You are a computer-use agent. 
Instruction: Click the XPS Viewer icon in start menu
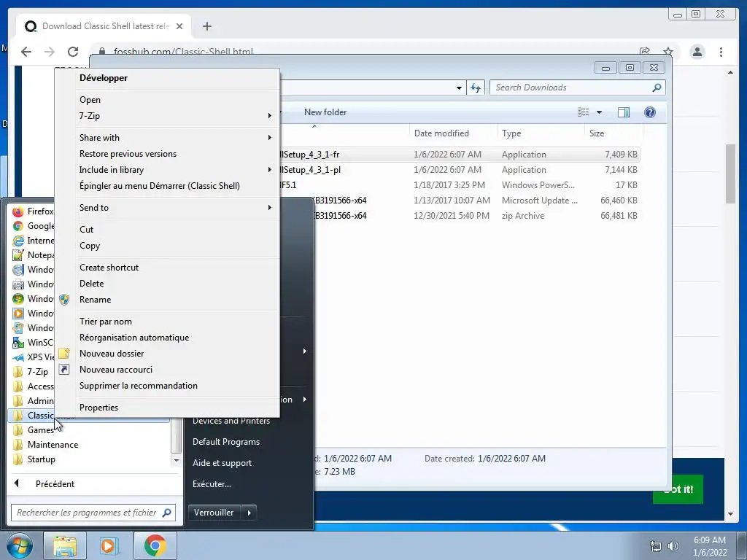(18, 357)
